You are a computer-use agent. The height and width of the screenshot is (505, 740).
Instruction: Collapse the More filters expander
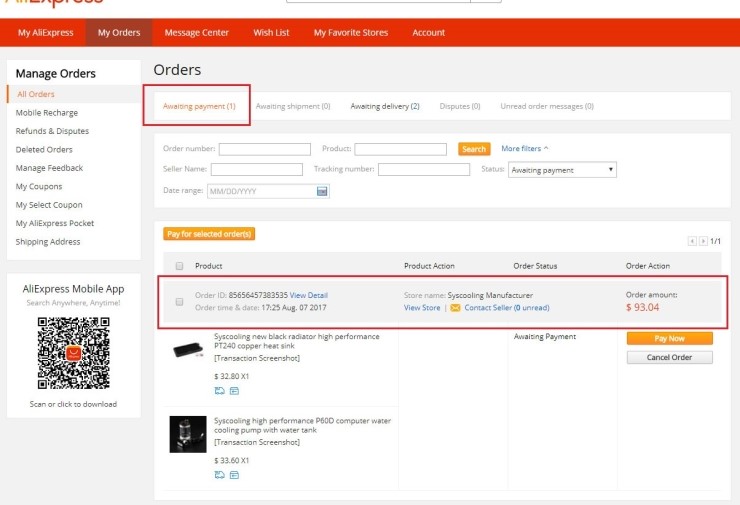pyautogui.click(x=525, y=148)
